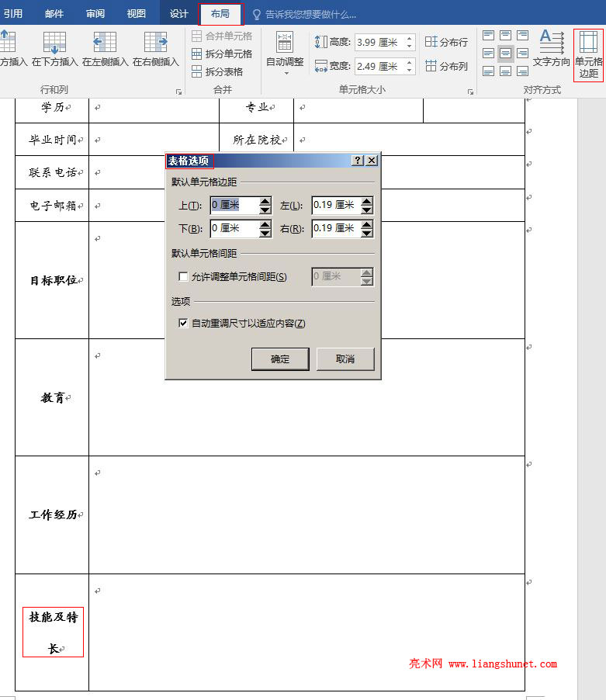Click the Tell Me lightbulb icon
This screenshot has height=700, width=606.
257,15
